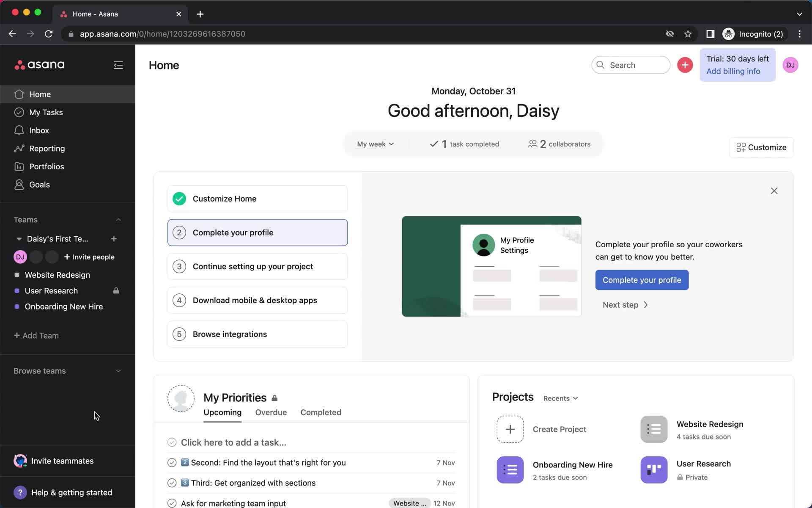Open Portfolios in the sidebar
This screenshot has height=508, width=812.
coord(68,166)
